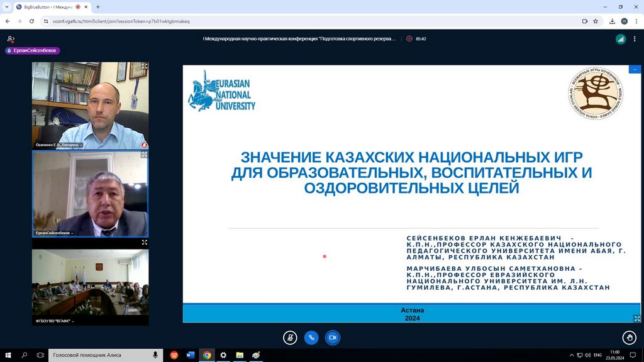The height and width of the screenshot is (362, 644).
Task: Click the connection status signal icon
Action: click(x=621, y=39)
